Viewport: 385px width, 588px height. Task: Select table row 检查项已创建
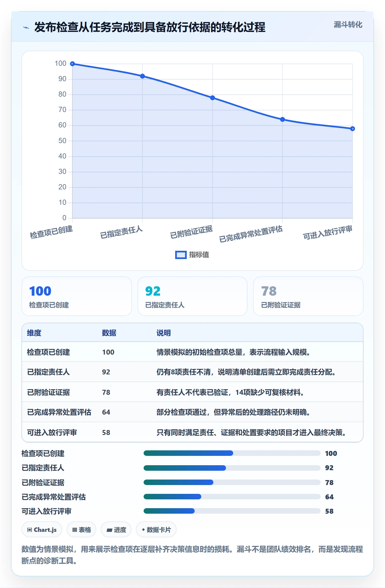(x=193, y=352)
